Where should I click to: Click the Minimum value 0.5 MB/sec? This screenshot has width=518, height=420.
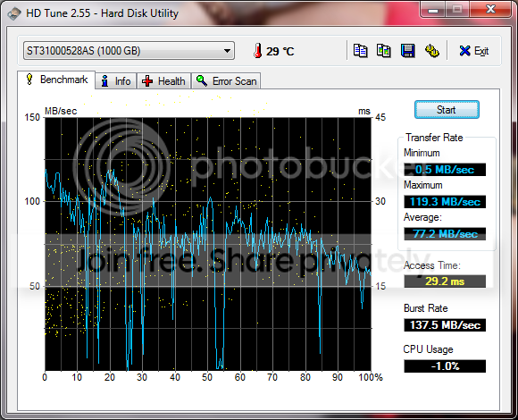(x=445, y=170)
